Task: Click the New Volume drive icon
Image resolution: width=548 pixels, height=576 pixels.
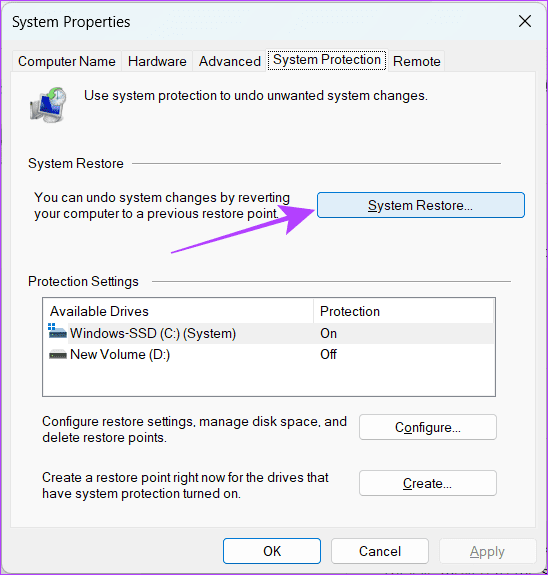Action: tap(58, 354)
